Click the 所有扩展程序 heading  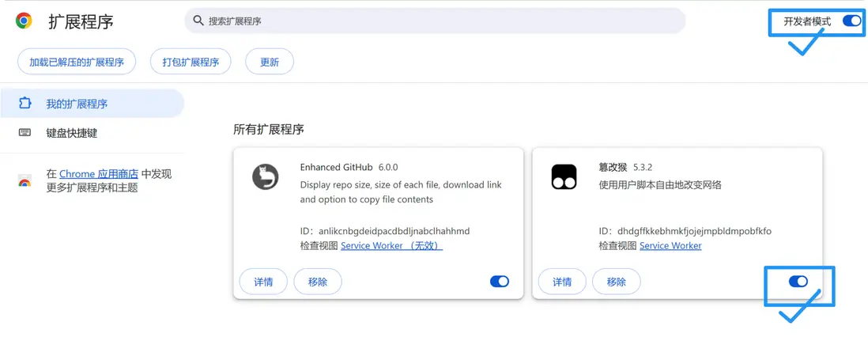[x=269, y=130]
